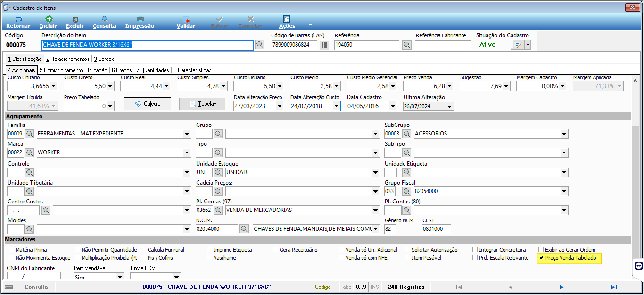This screenshot has height=295, width=644.
Task: Open Consulta magnifier in toolbar
Action: [x=105, y=19]
